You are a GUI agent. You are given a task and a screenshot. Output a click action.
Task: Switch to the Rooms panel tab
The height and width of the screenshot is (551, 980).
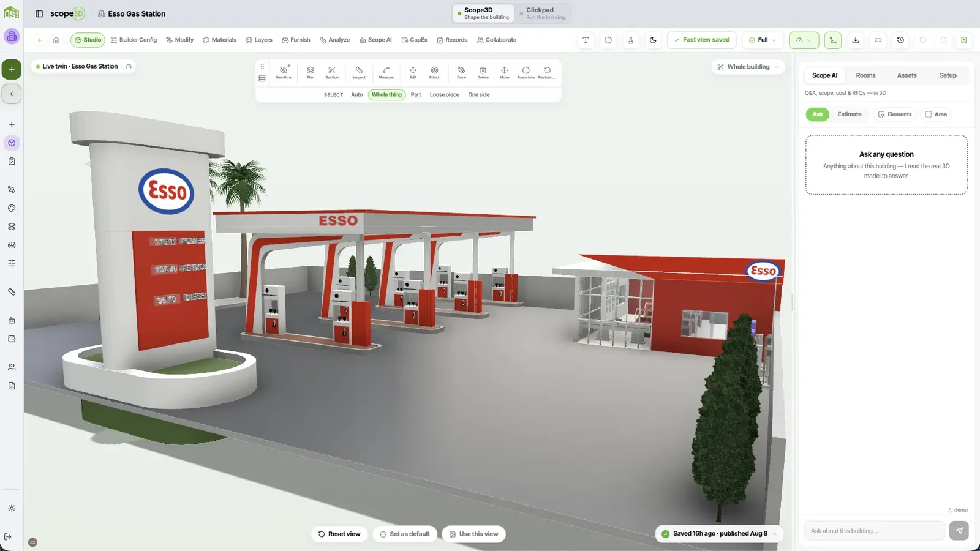coord(865,75)
